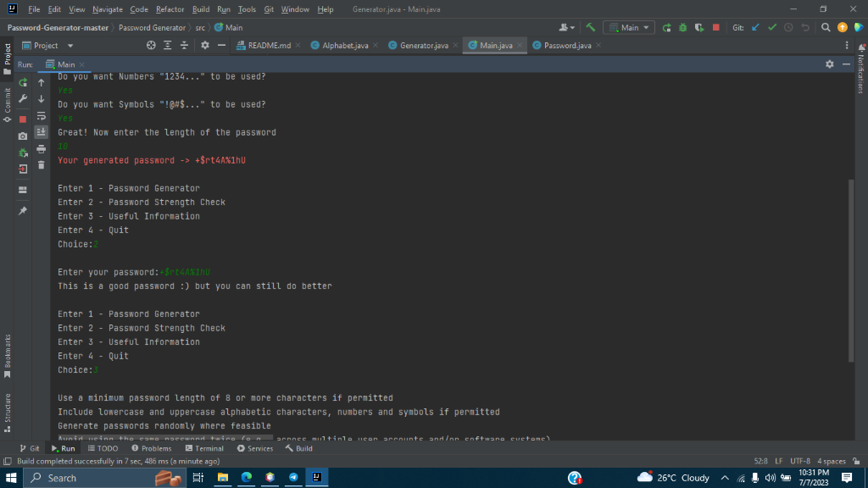868x488 pixels.
Task: Open the Refactor menu
Action: [170, 9]
